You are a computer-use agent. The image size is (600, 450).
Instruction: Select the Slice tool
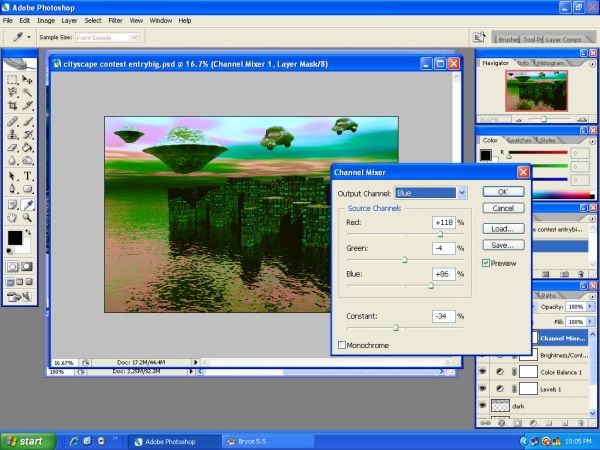(x=27, y=105)
